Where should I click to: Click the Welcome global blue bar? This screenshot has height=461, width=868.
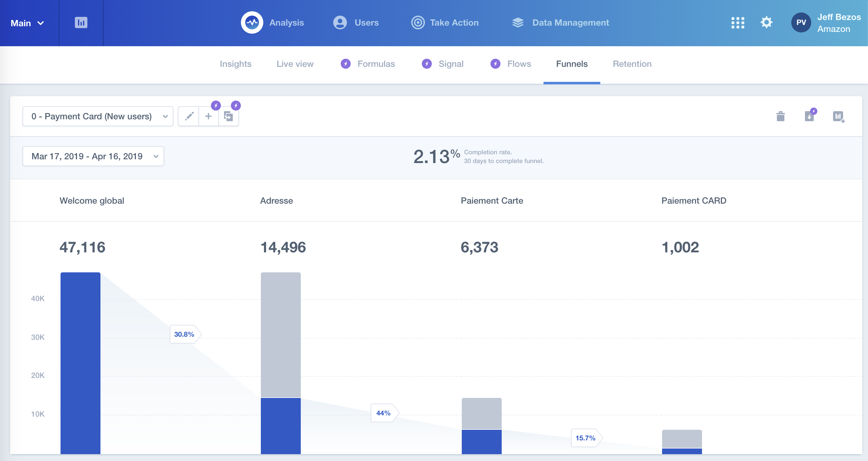pos(80,363)
